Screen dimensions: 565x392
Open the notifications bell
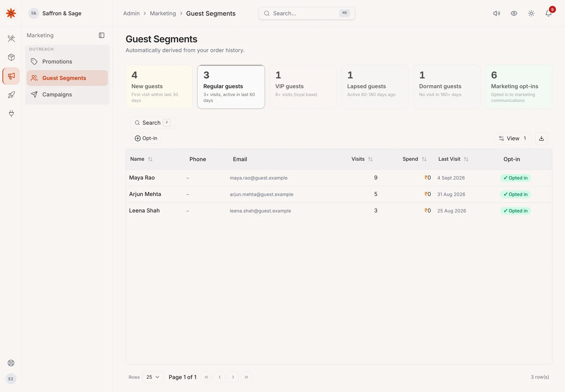click(x=549, y=13)
